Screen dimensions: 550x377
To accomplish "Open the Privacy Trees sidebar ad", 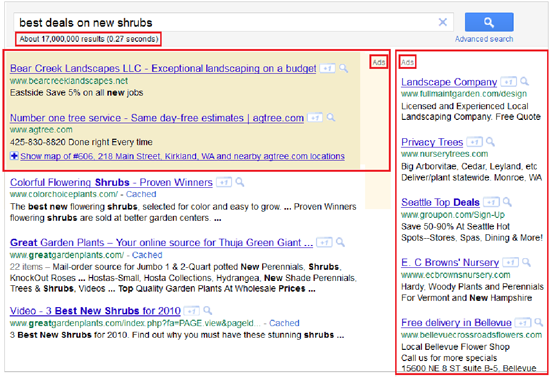I will pyautogui.click(x=432, y=142).
